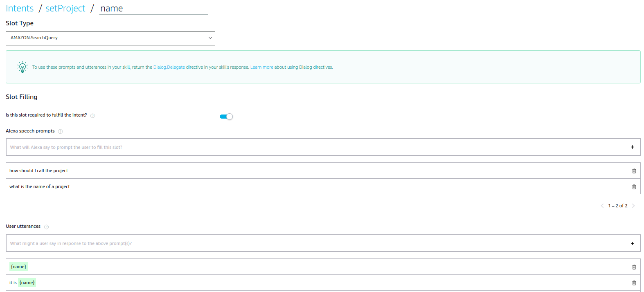Navigate to Intents breadcrumb

click(x=20, y=9)
